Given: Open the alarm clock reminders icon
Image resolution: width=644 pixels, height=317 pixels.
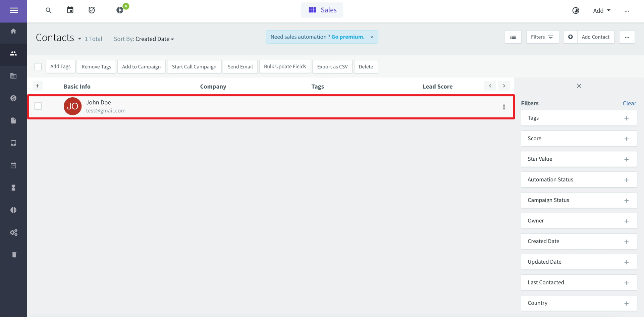Looking at the screenshot, I should (x=92, y=10).
